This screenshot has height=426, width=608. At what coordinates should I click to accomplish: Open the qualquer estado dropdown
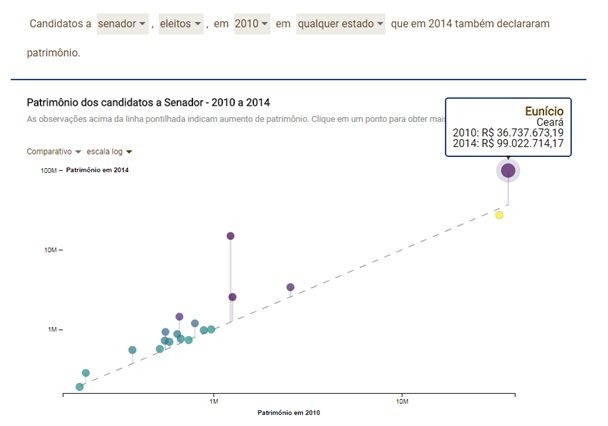[340, 24]
